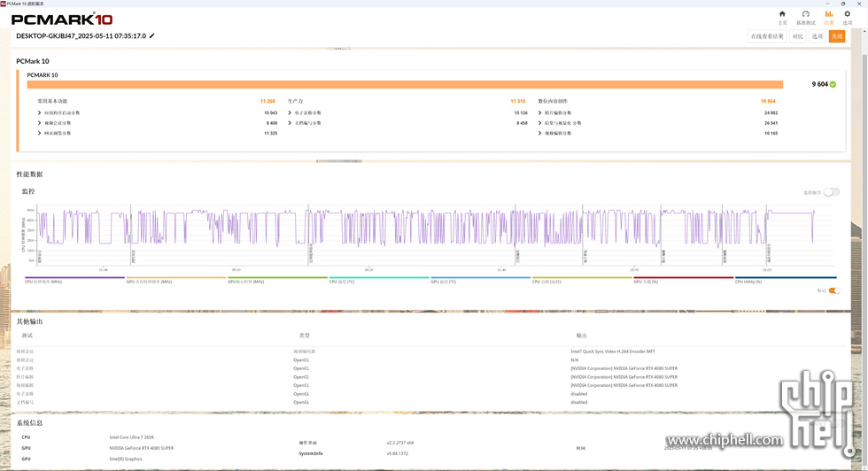The image size is (868, 471).
Task: Go to the 主页 home icon
Action: coord(782,14)
